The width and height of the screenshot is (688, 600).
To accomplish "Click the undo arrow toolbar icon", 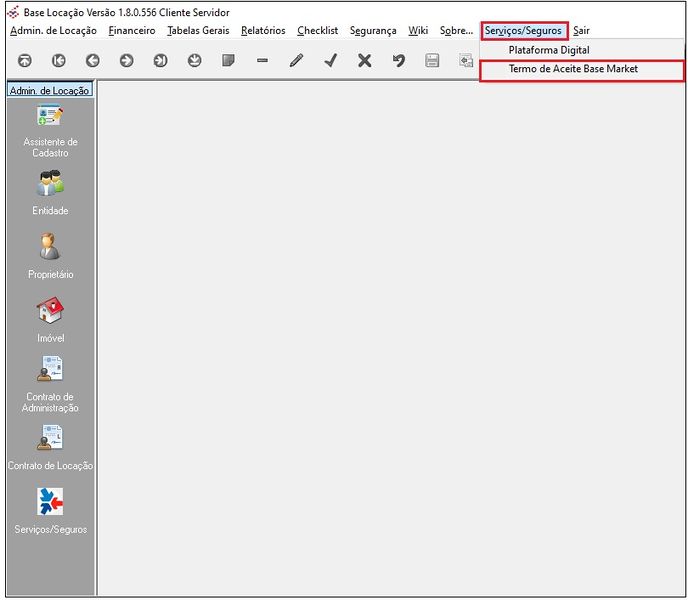I will pos(398,61).
